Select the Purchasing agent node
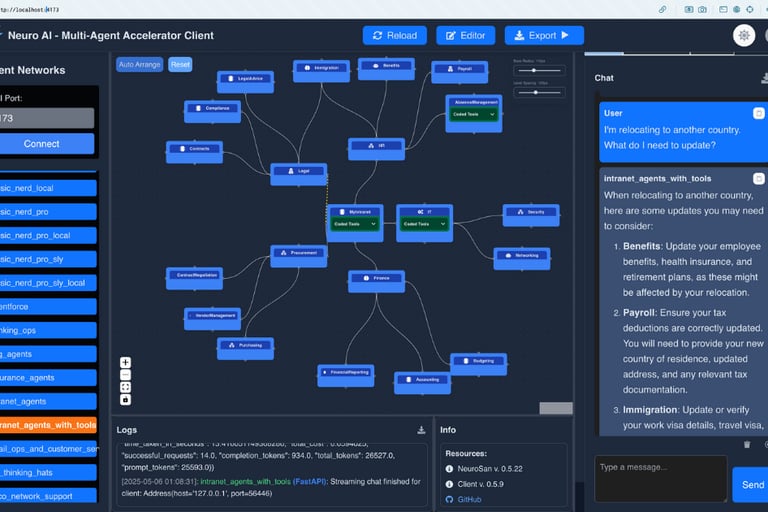Screen dimensions: 768x512 245,348
